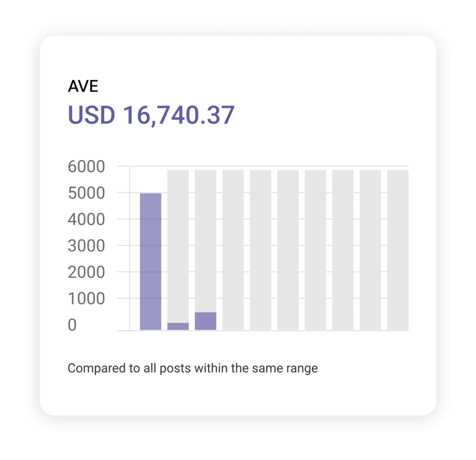
Task: Click the 0 y-axis label
Action: point(72,326)
